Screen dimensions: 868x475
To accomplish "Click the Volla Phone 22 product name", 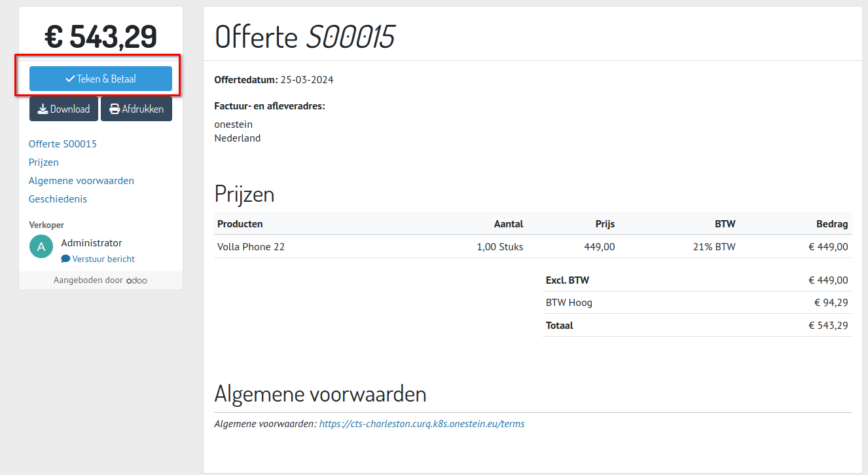I will tap(251, 247).
